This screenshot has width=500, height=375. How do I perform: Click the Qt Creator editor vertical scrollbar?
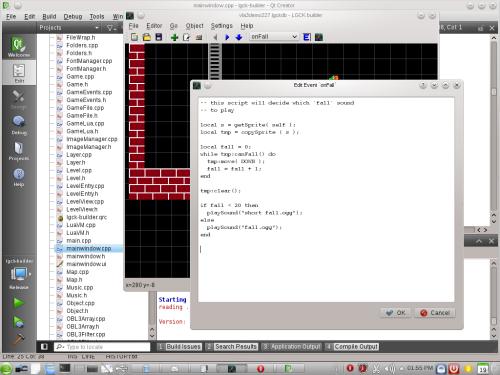494,127
